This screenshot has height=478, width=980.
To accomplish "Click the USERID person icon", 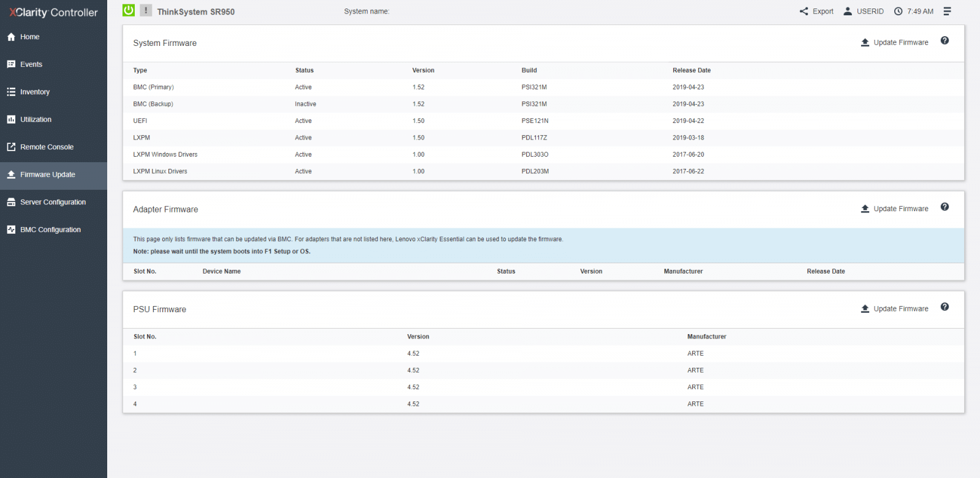I will coord(848,11).
